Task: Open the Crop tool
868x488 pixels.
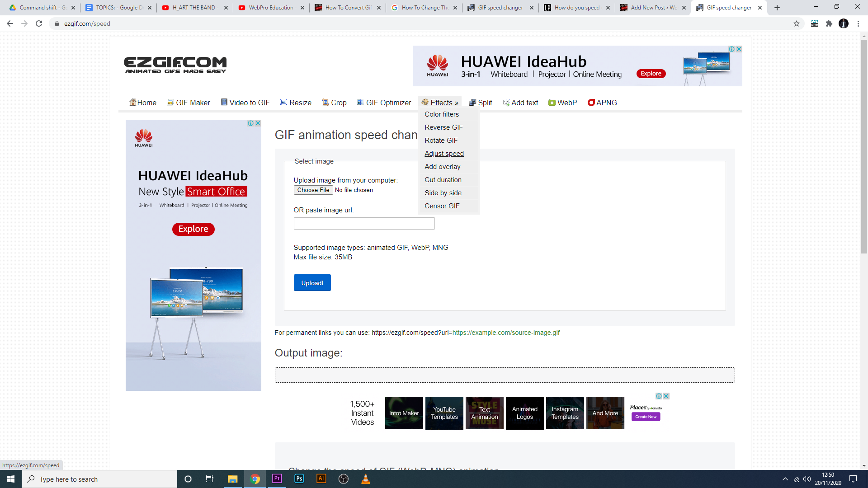Action: coord(334,103)
